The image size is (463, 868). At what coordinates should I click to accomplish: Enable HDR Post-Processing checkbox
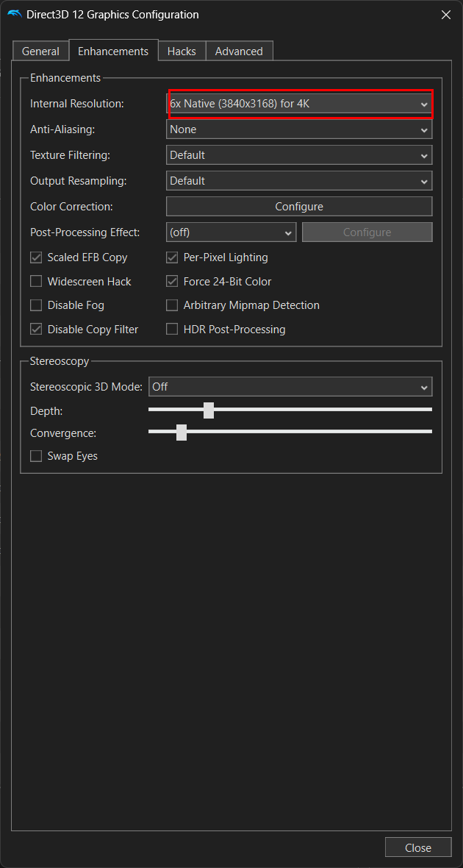(x=172, y=330)
